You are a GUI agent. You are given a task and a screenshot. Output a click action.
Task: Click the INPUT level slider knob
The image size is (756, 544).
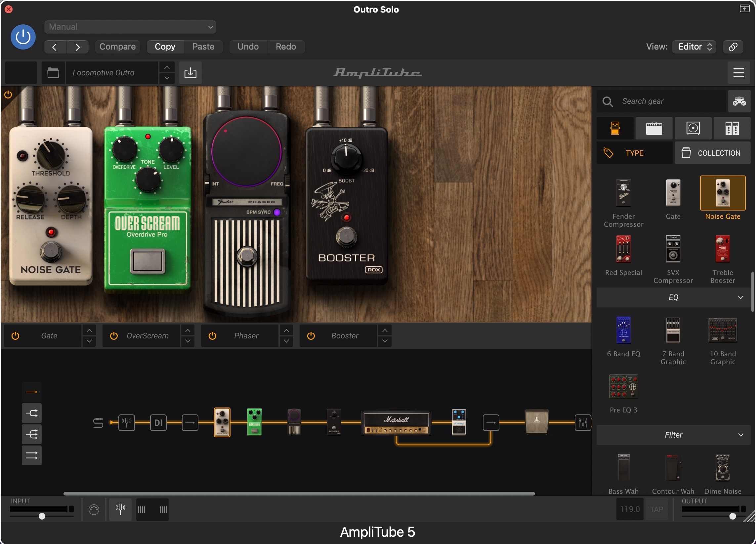[42, 516]
